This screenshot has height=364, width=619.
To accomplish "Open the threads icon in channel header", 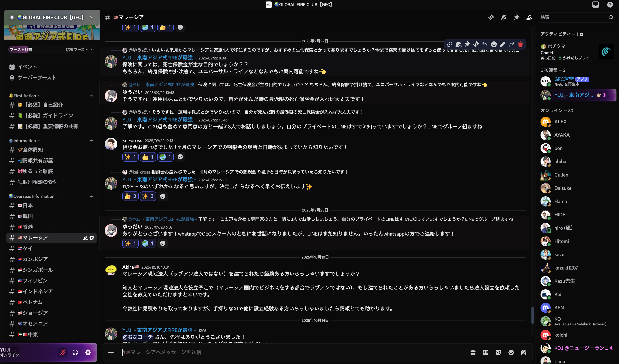I will [491, 18].
